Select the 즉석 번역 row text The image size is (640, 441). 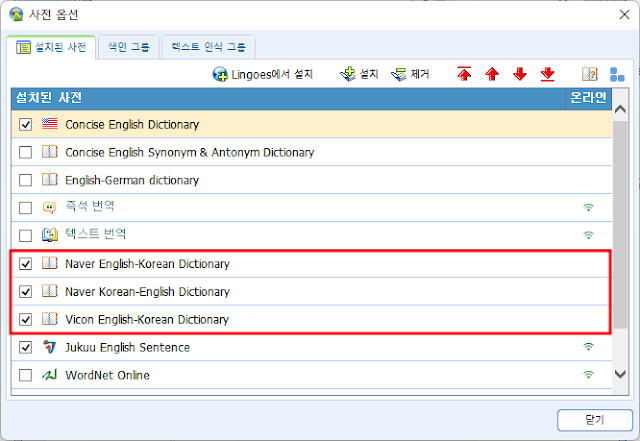[x=90, y=206]
